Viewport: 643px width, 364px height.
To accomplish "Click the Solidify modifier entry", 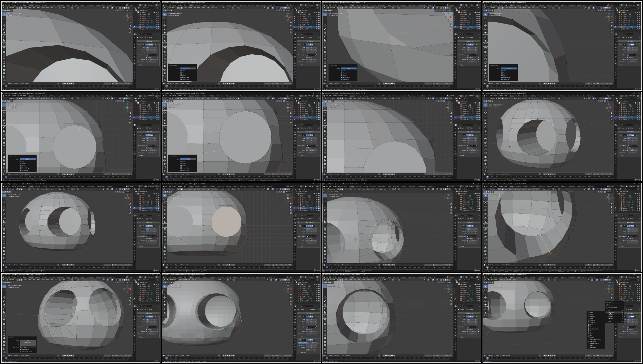I will click(x=592, y=337).
